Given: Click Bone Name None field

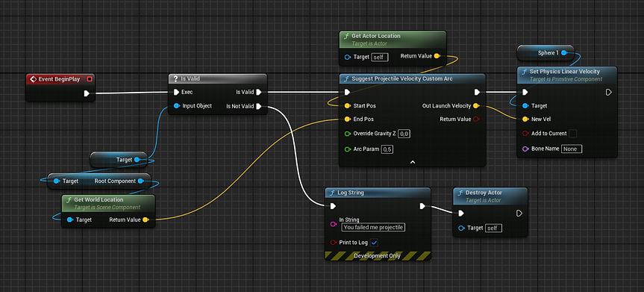Looking at the screenshot, I should tap(572, 149).
